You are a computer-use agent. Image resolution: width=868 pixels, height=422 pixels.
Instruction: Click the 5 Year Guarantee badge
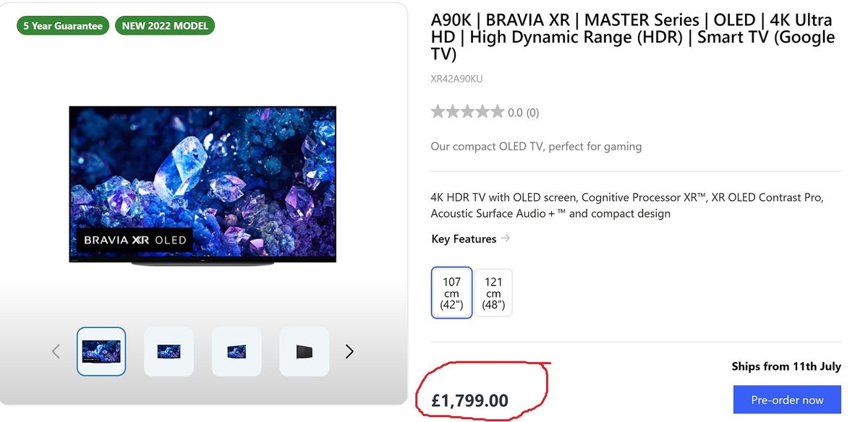pos(62,25)
